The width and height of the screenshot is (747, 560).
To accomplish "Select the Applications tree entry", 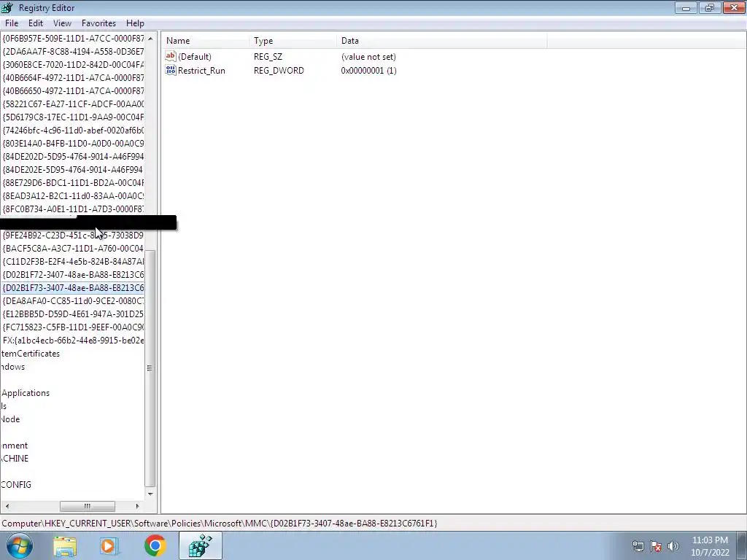I will click(26, 393).
